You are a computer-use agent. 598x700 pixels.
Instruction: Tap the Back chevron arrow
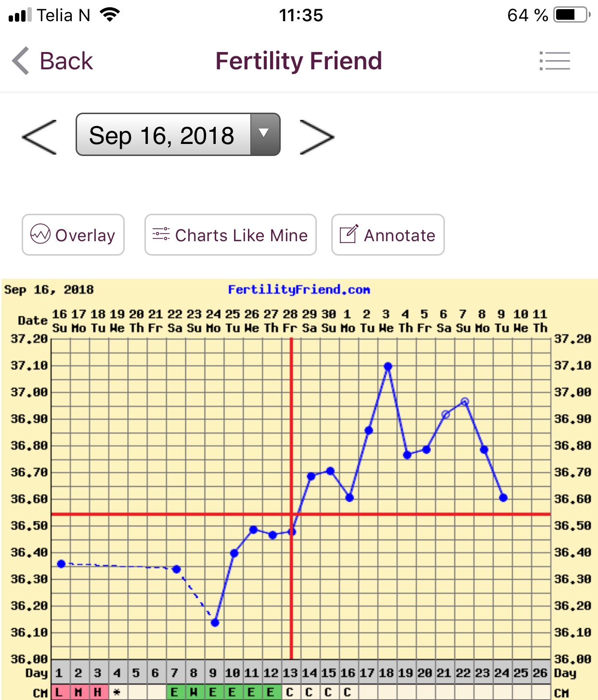[x=21, y=61]
